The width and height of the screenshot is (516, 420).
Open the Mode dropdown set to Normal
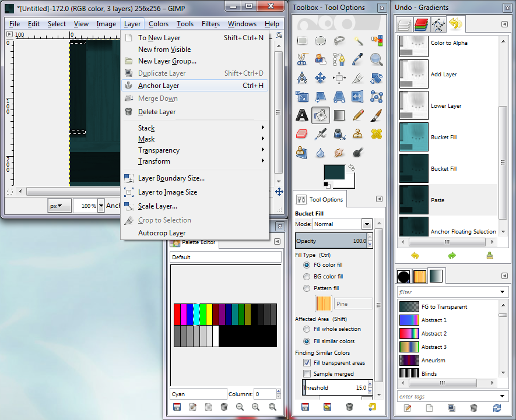(342, 224)
